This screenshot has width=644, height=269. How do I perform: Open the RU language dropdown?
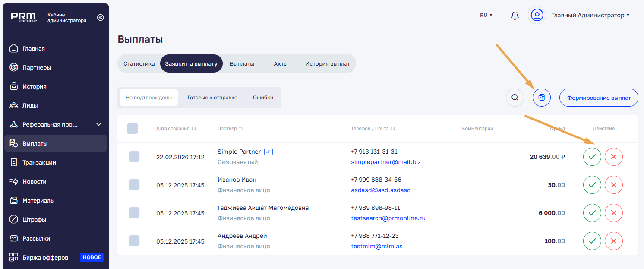tap(486, 15)
